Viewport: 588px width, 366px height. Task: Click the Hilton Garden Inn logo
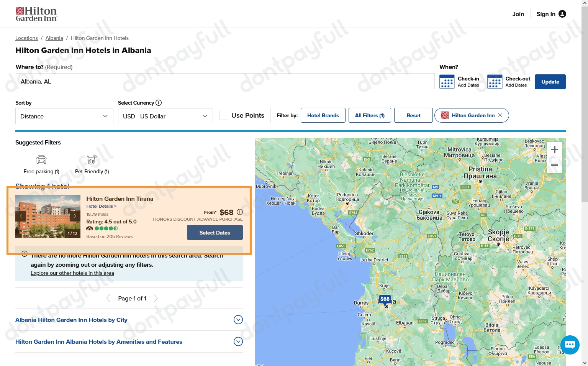(x=36, y=14)
